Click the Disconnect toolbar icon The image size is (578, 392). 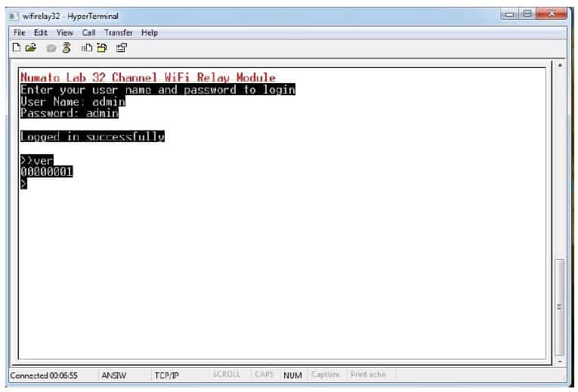66,48
